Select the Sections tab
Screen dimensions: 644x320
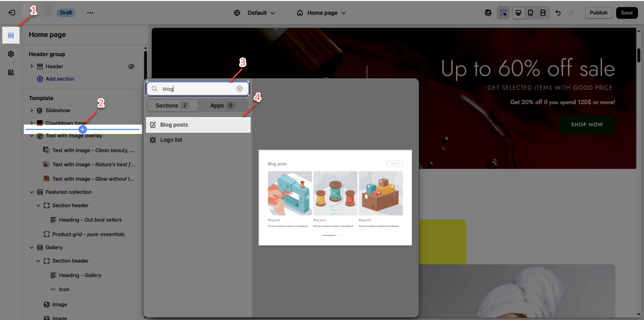point(172,105)
